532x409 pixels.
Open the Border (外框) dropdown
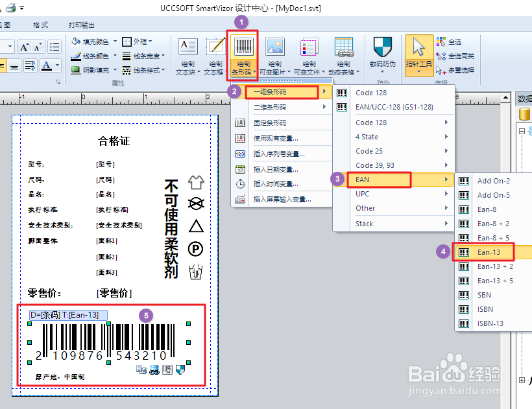pyautogui.click(x=137, y=41)
